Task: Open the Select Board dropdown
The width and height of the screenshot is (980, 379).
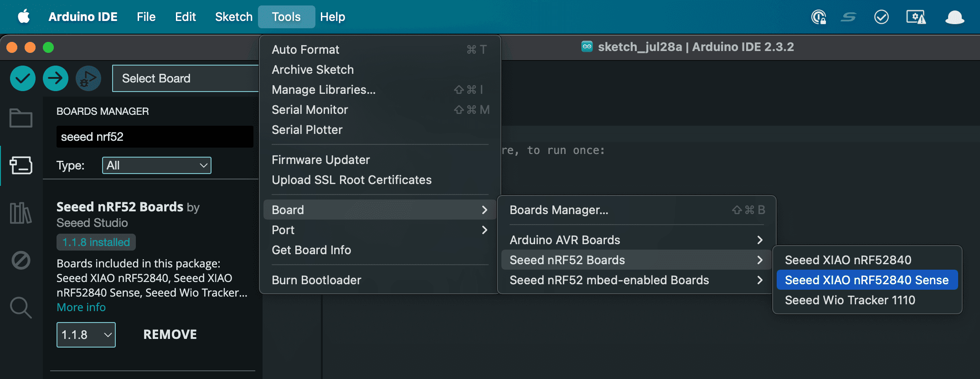Action: (185, 78)
